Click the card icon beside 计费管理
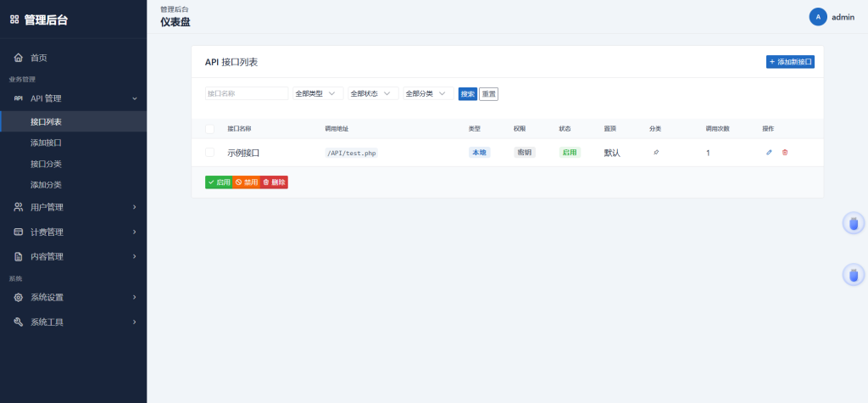Screen dimensions: 868x403 tap(19, 232)
